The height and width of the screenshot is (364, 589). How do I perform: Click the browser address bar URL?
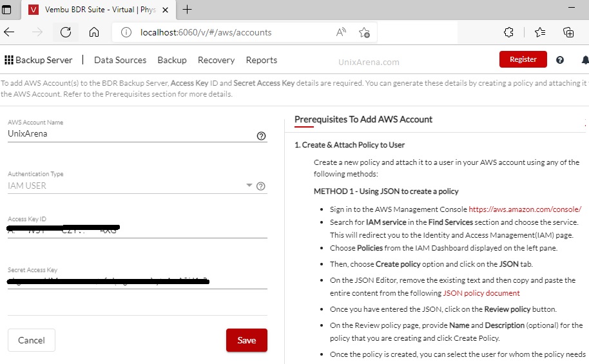(x=206, y=32)
